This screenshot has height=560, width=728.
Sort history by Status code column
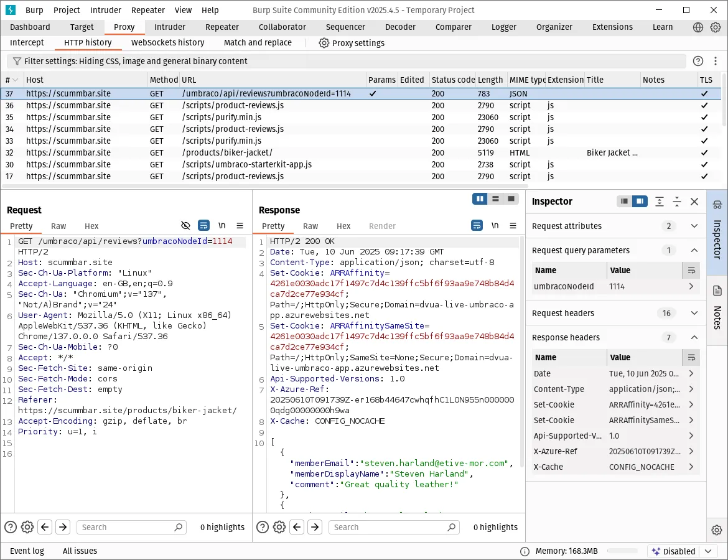point(453,80)
